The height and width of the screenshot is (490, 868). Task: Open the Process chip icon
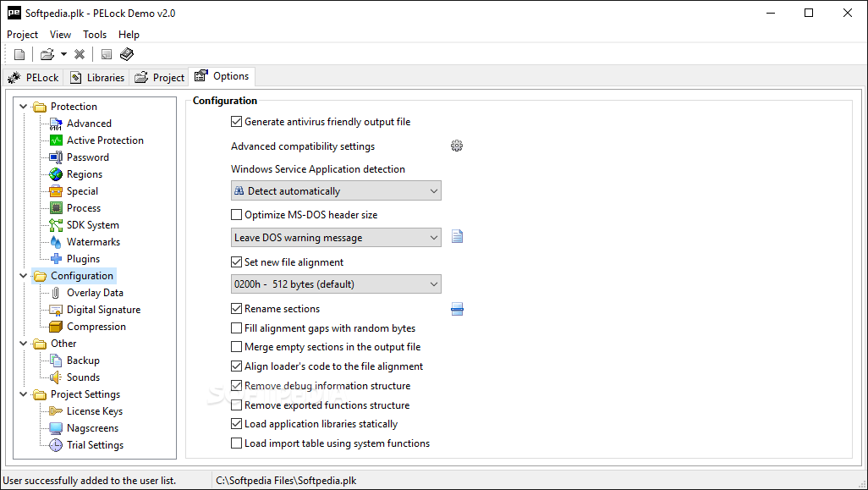click(x=56, y=208)
